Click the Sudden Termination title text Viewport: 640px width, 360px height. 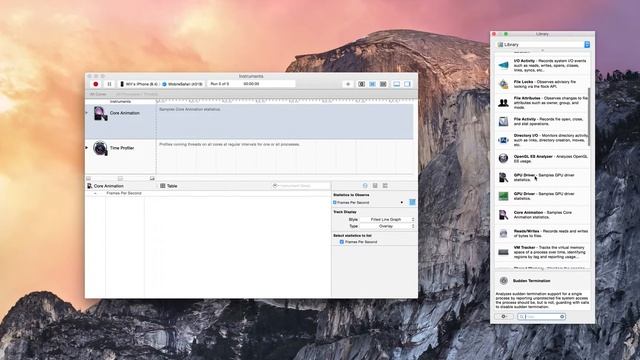pos(531,281)
